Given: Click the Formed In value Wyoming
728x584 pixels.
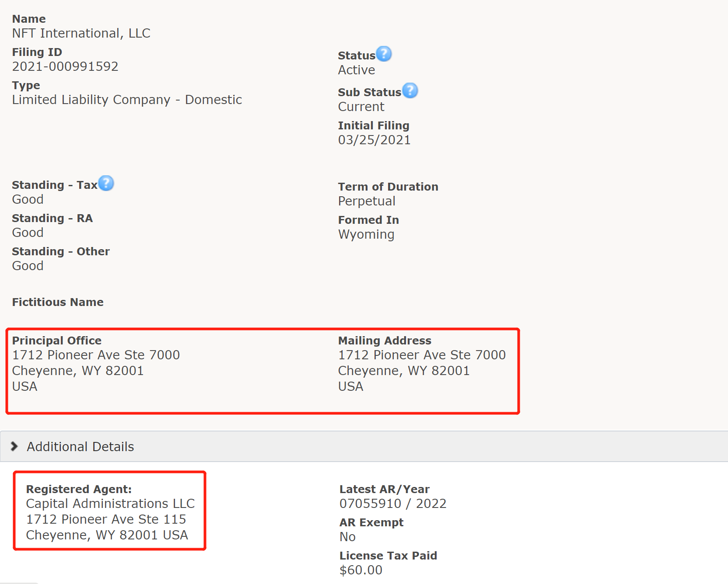Looking at the screenshot, I should [x=366, y=235].
